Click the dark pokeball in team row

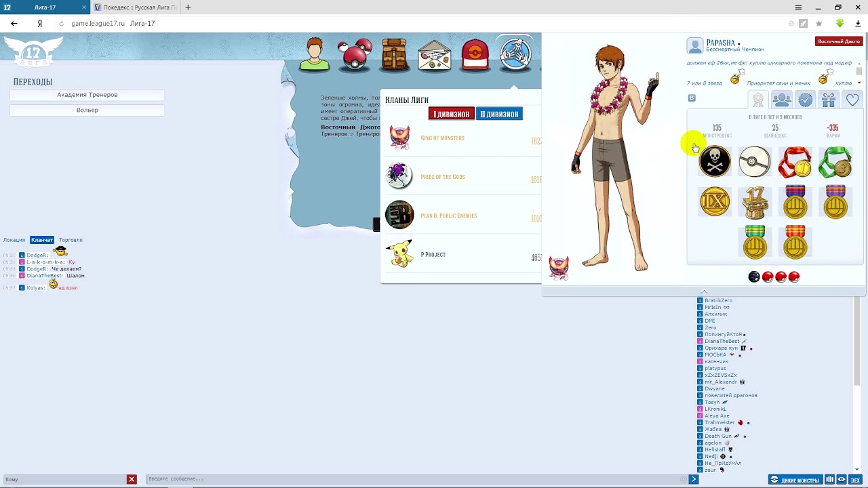click(x=754, y=277)
